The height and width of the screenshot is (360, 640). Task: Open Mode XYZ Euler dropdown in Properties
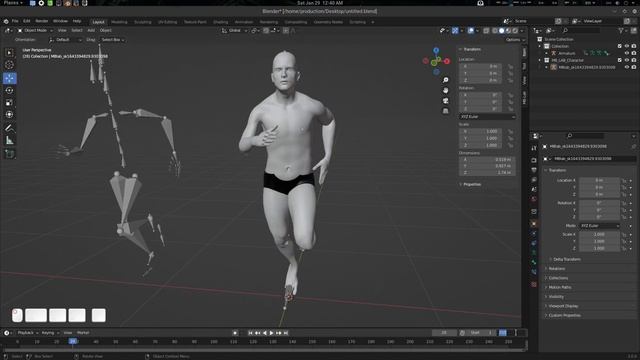(599, 226)
